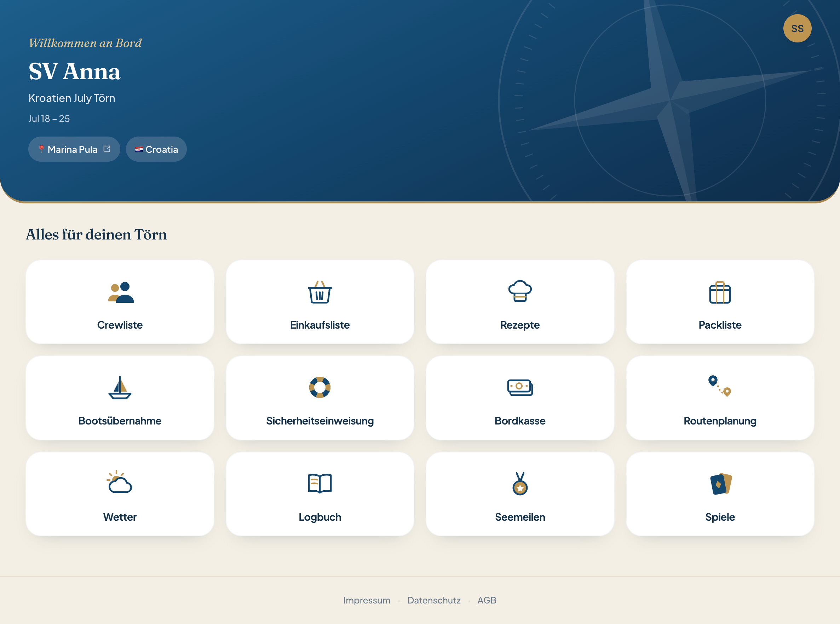Click the Crewliste people icon
840x624 pixels.
(x=120, y=292)
